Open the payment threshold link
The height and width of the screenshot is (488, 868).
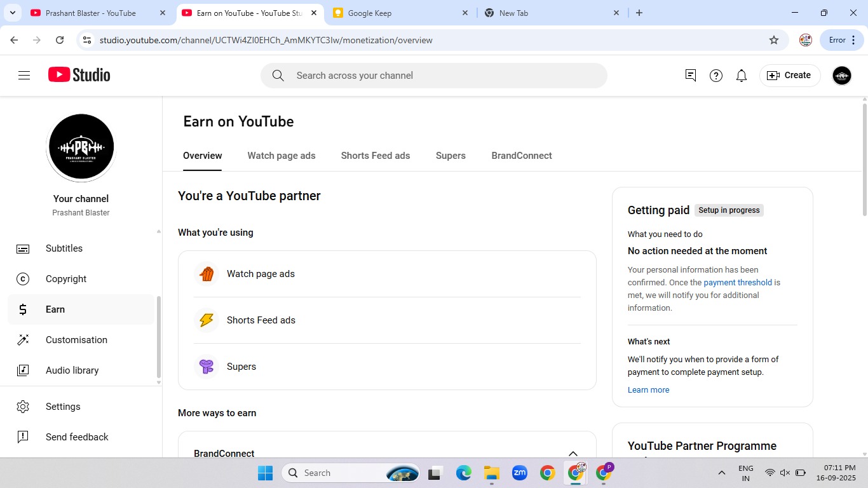(x=737, y=283)
